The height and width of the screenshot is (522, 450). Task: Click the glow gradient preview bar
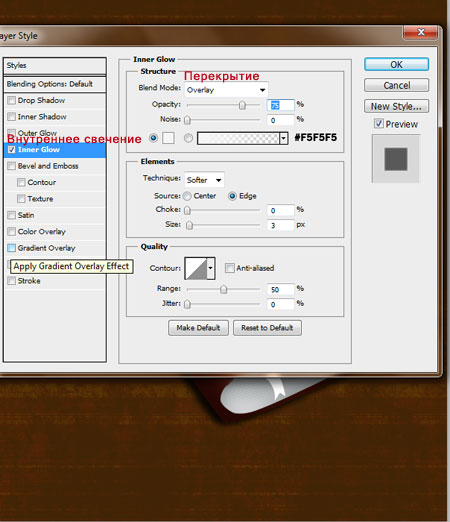pos(238,138)
